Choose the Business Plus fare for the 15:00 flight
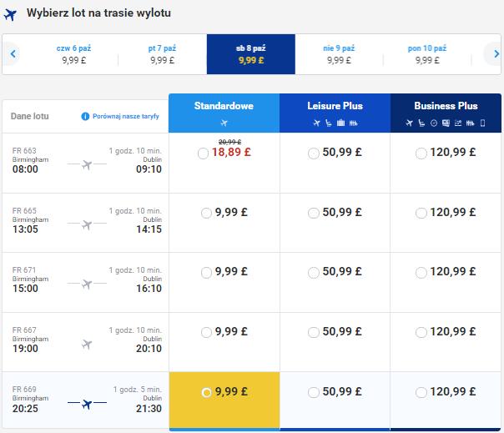Viewport: 504px width, 433px height. tap(421, 272)
